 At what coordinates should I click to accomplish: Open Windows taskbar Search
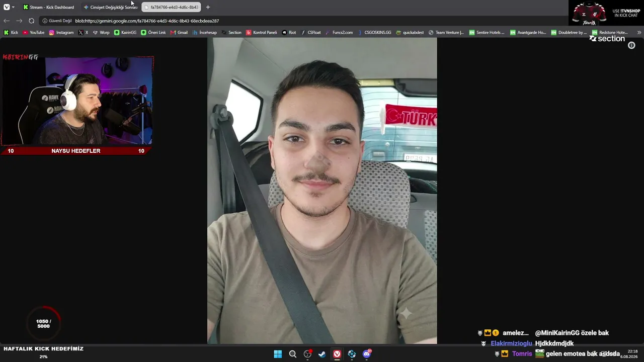(x=292, y=354)
